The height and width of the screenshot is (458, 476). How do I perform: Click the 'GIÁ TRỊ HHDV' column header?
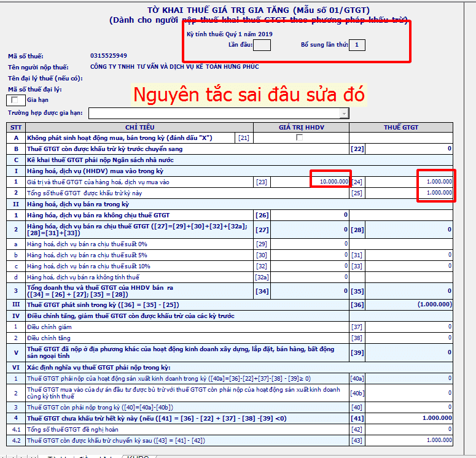click(x=301, y=127)
